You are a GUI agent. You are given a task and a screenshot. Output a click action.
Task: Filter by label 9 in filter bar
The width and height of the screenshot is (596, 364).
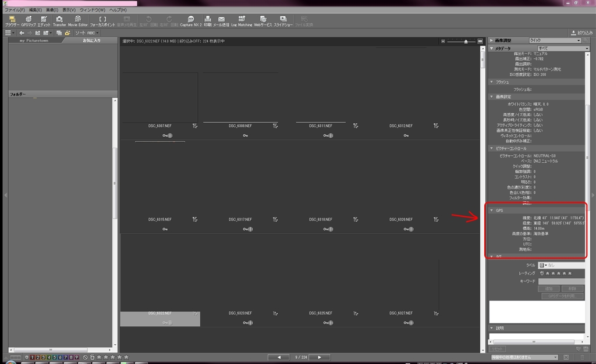coord(76,357)
